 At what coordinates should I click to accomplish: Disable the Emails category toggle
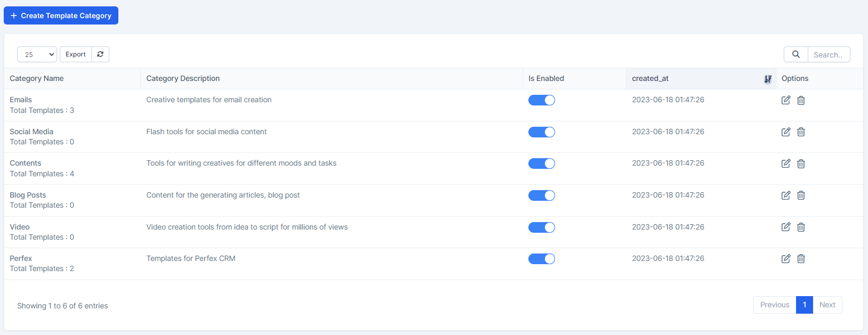(x=541, y=100)
